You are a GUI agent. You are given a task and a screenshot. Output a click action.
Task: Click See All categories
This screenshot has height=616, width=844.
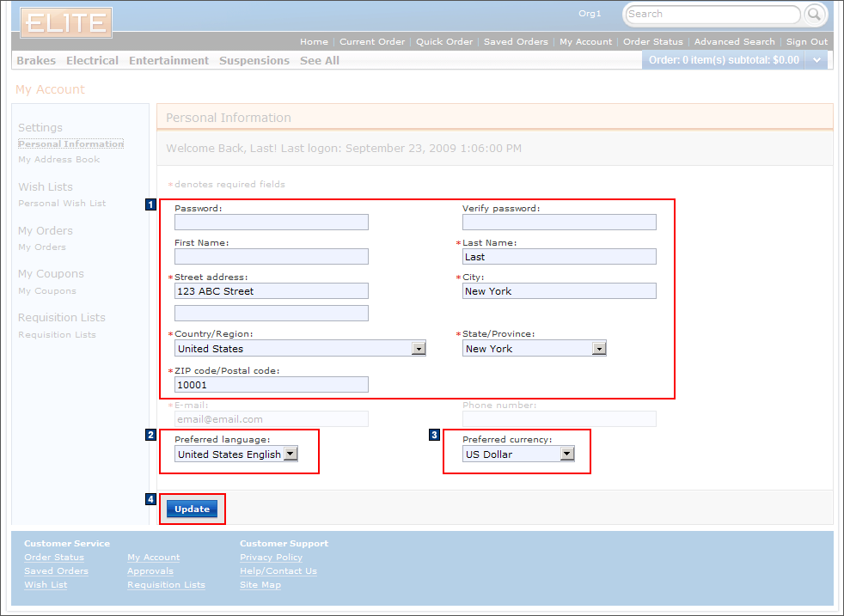320,60
